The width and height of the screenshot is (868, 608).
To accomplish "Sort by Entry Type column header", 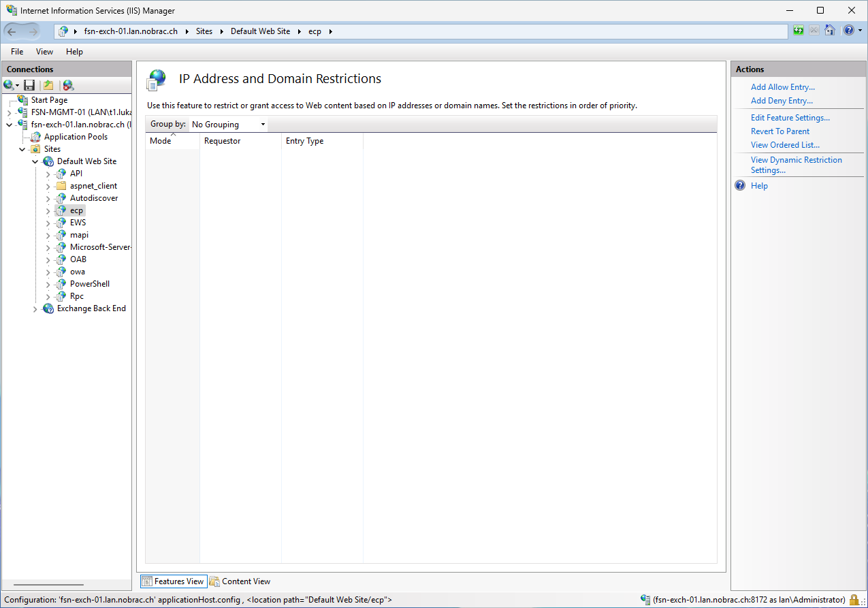I will [322, 141].
